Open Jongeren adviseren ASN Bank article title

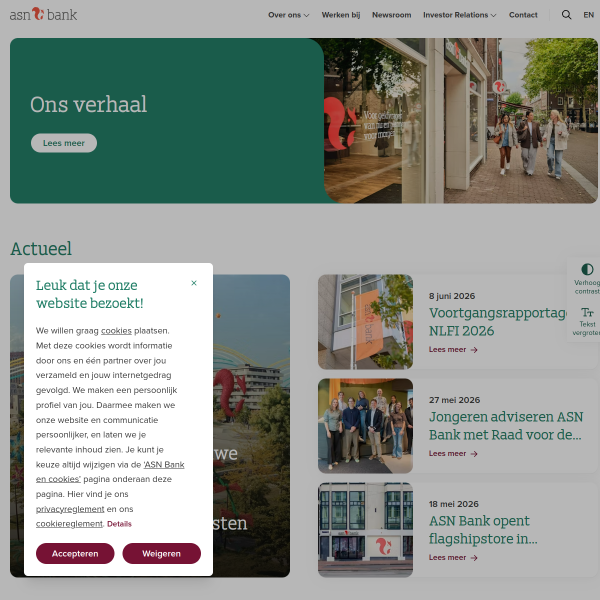coord(506,426)
